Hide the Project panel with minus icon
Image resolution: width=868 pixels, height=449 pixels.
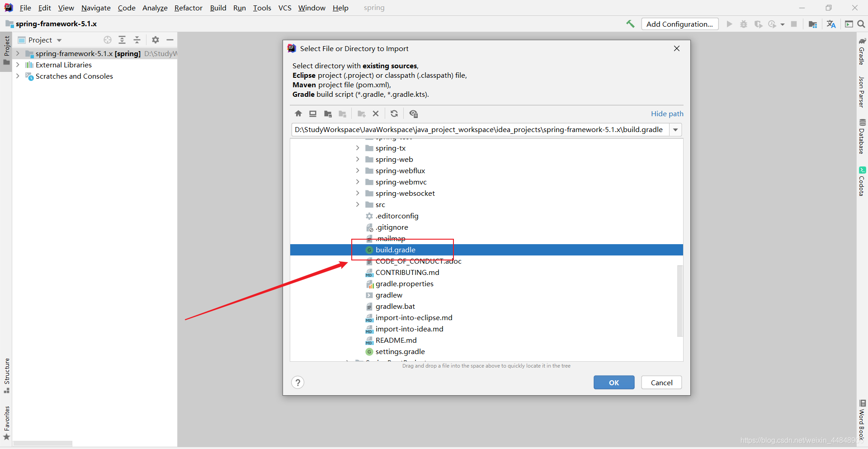170,40
